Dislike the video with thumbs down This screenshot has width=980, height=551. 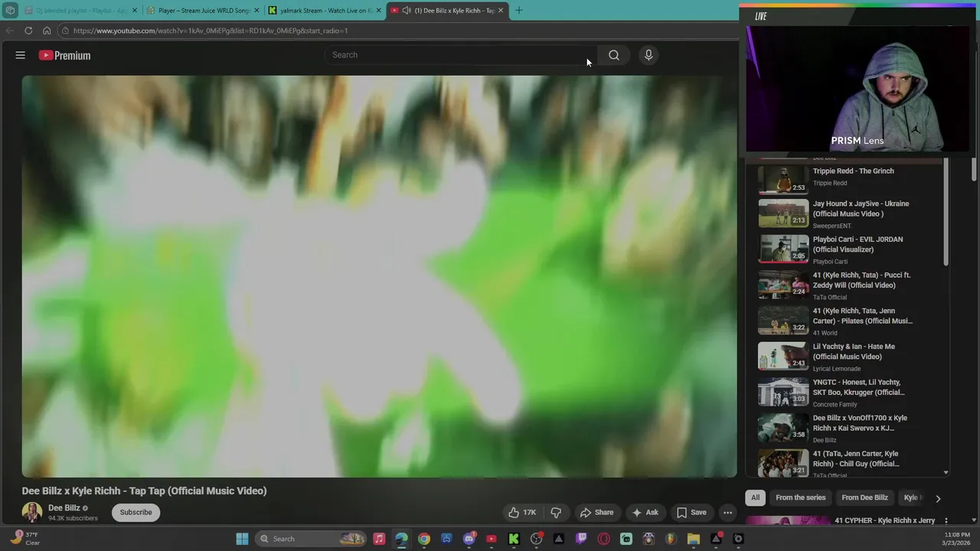[x=556, y=513]
